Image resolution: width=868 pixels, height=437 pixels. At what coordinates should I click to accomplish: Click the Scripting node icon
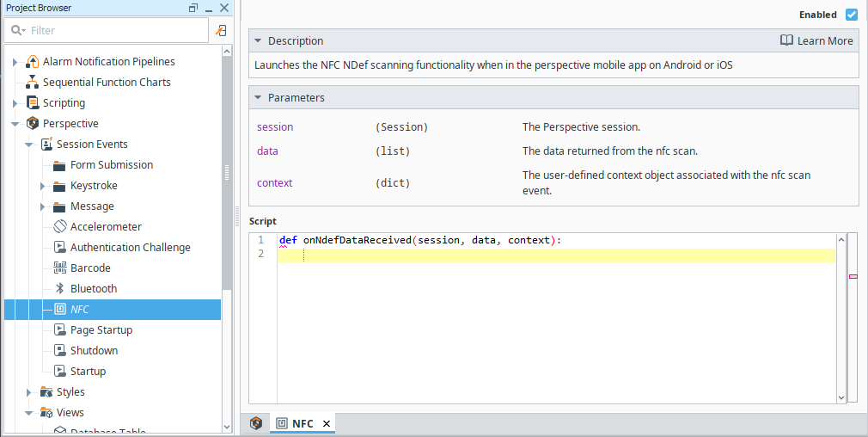coord(33,103)
